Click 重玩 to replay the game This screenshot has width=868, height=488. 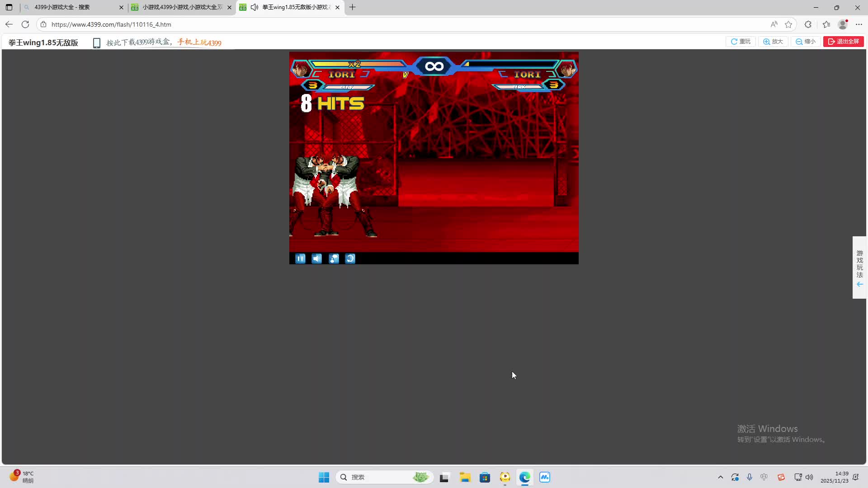click(741, 42)
